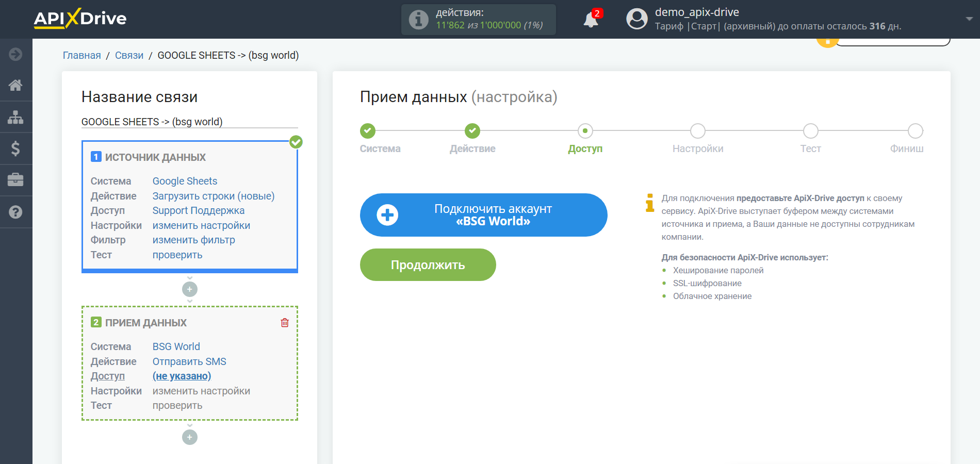Click the actions info icon in the header
This screenshot has height=464, width=980.
point(418,20)
